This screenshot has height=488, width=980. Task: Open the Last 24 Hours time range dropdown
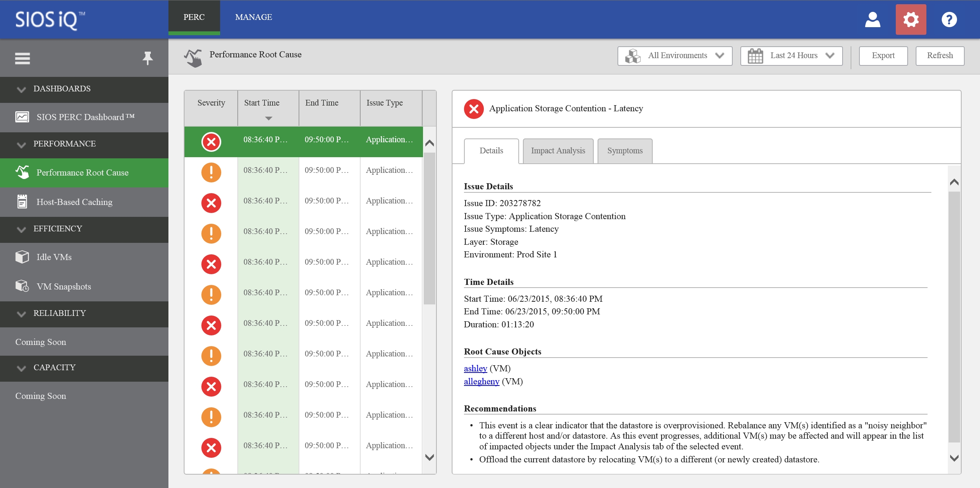791,56
